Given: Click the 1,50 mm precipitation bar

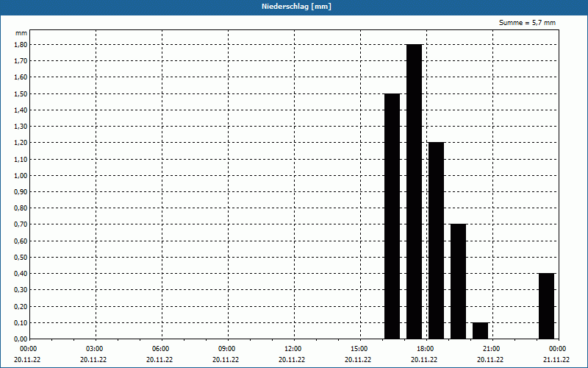Looking at the screenshot, I should point(392,216).
